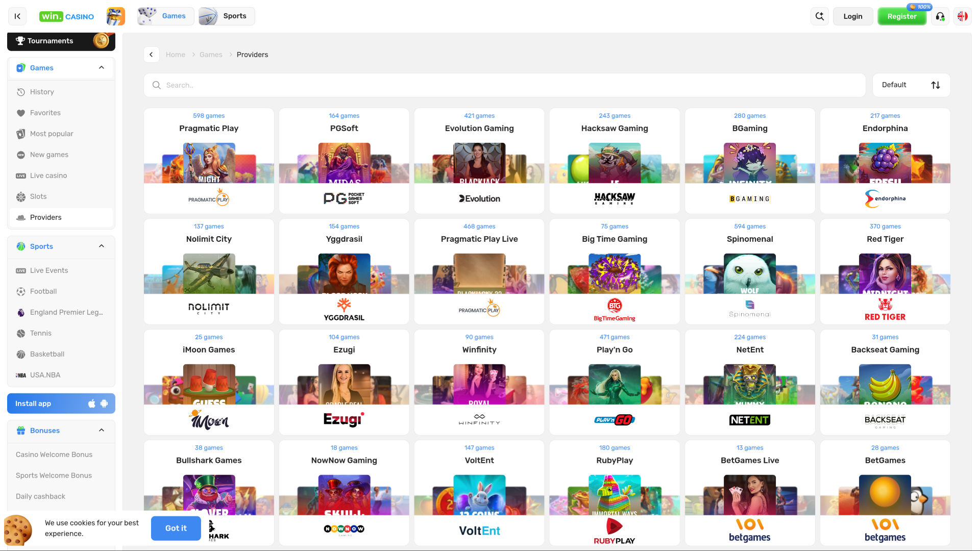The image size is (980, 551).
Task: Open Live casino in sidebar
Action: tap(61, 176)
